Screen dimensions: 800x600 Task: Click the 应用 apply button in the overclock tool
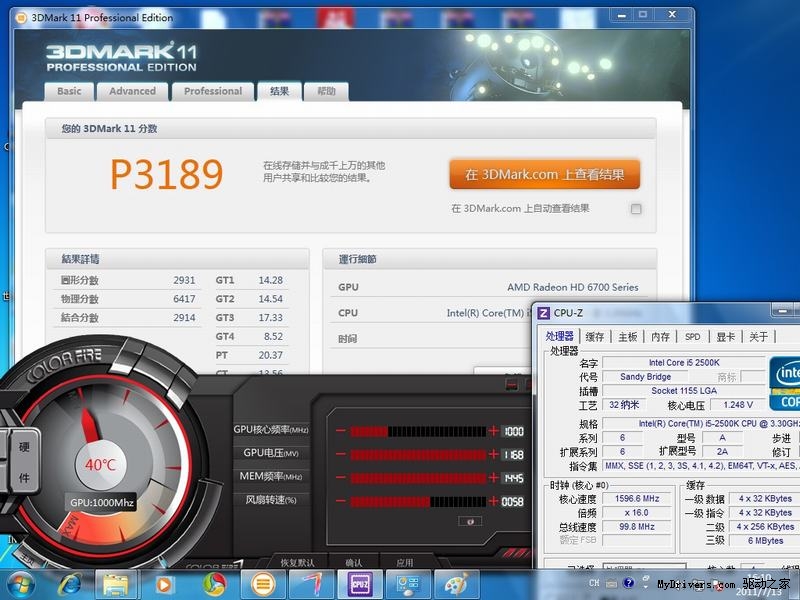(x=404, y=563)
